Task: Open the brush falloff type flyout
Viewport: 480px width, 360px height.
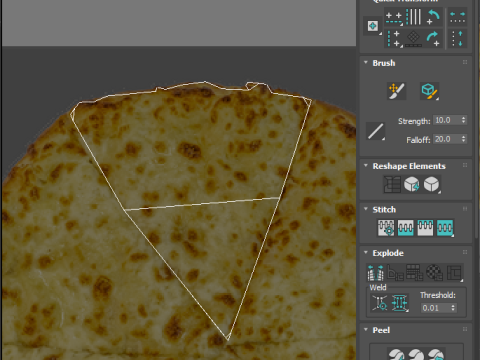Action: pos(376,131)
